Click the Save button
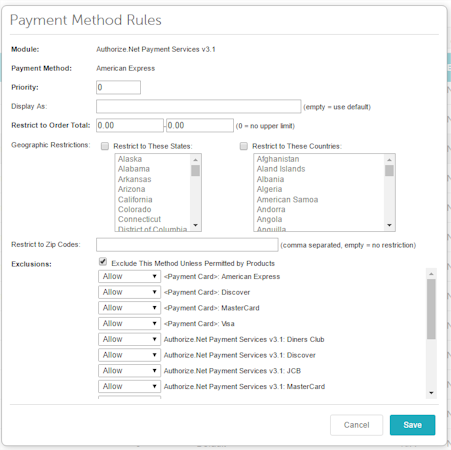Screen dimensions: 451x450 pos(412,425)
